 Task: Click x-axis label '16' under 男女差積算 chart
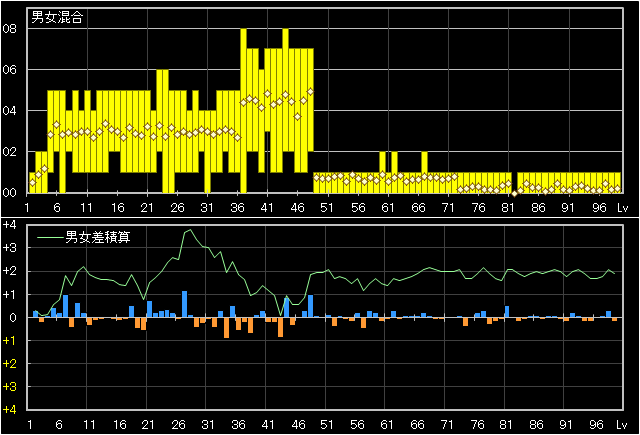[x=119, y=425]
